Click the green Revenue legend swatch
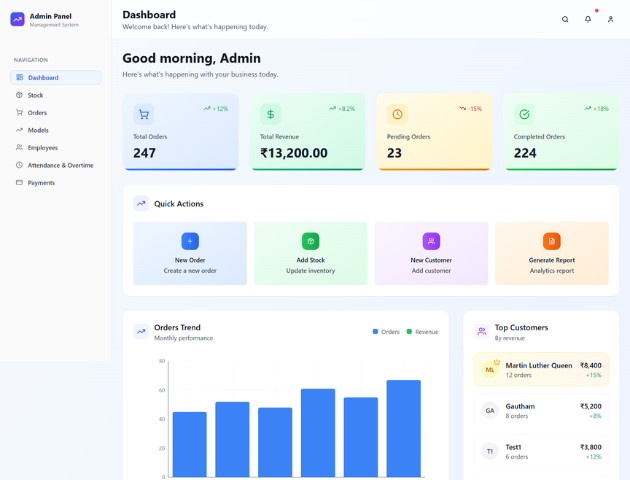 [x=409, y=332]
